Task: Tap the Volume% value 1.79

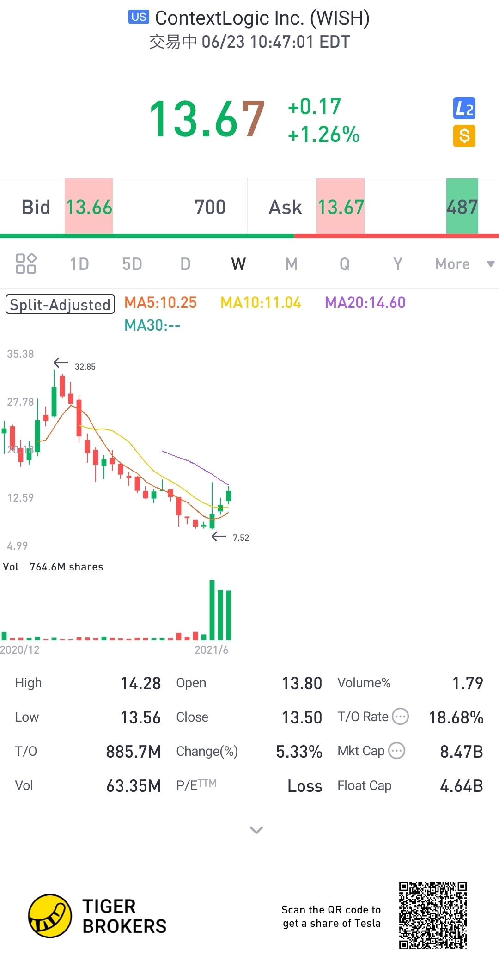Action: [468, 683]
